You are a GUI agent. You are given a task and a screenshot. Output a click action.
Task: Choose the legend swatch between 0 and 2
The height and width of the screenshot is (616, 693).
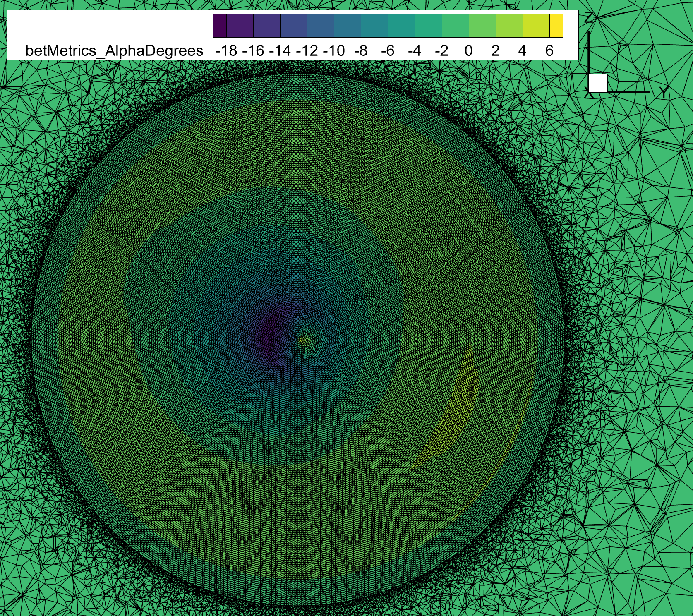point(482,26)
